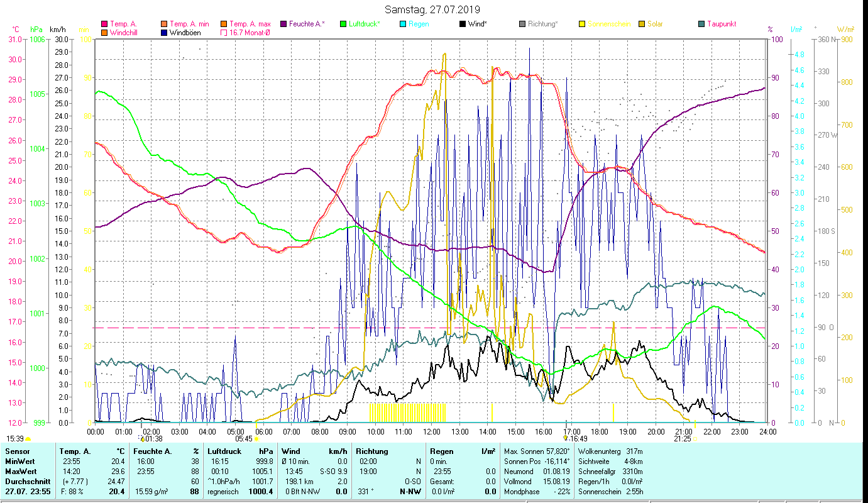This screenshot has width=868, height=503.
Task: Click the purple Feuchte A.* color swatch
Action: point(283,25)
